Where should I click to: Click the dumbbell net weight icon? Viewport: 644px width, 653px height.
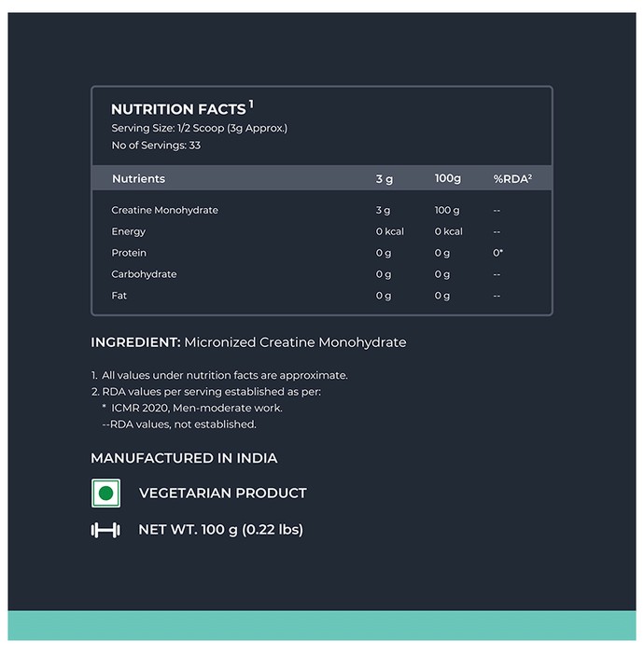pos(105,530)
